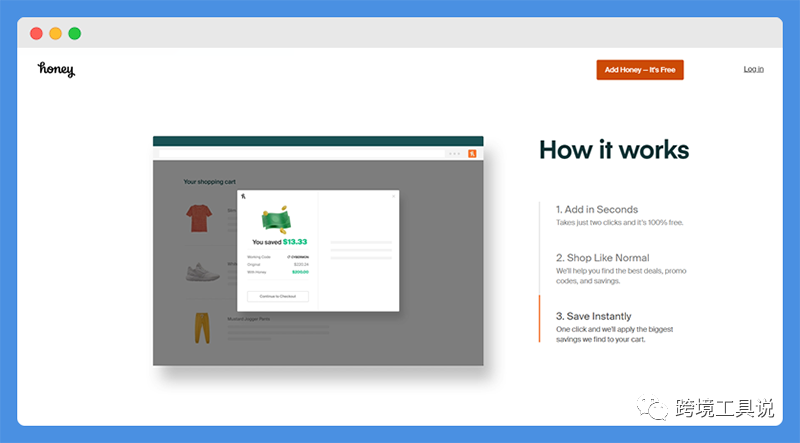Click the gray sneaker thumbnail
Screen dimensions: 800x443
pyautogui.click(x=202, y=272)
